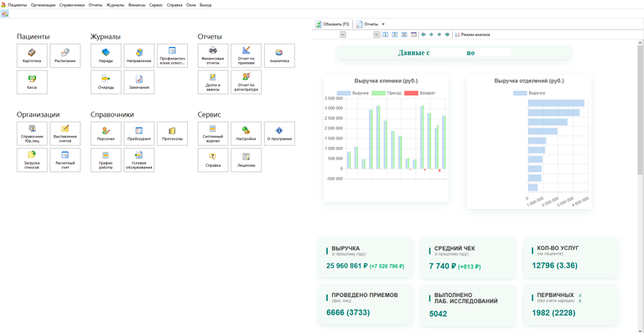The width and height of the screenshot is (644, 333).
Task: Click the Обновить (F5) refresh button
Action: (332, 24)
